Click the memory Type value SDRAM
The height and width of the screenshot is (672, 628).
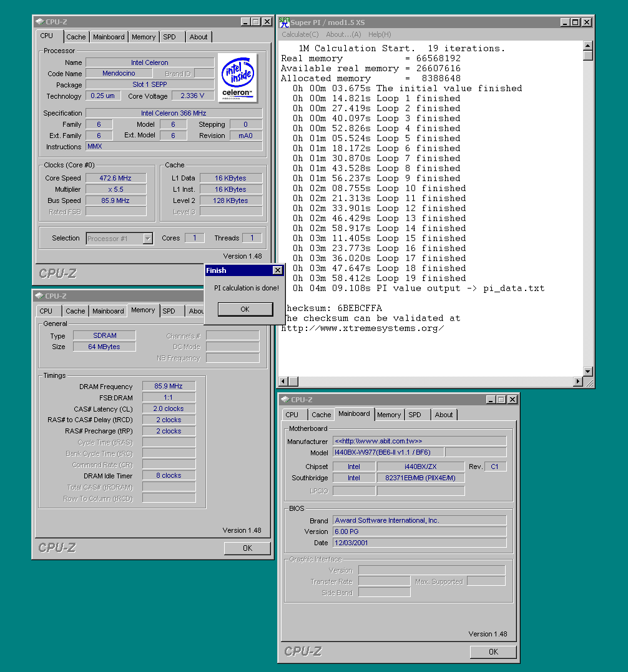pyautogui.click(x=104, y=335)
